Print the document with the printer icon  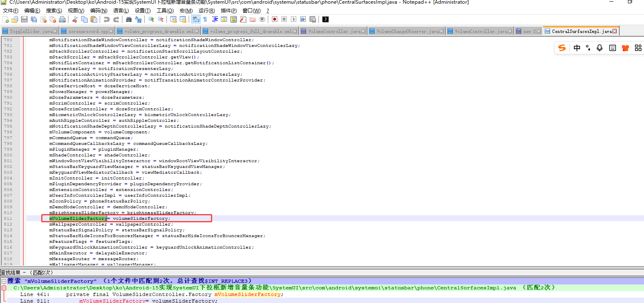tap(62, 19)
